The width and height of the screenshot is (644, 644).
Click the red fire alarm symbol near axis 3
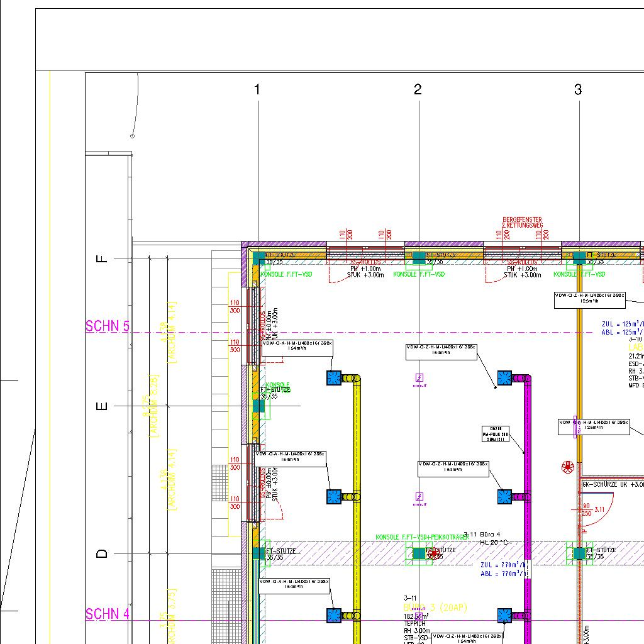tap(568, 467)
